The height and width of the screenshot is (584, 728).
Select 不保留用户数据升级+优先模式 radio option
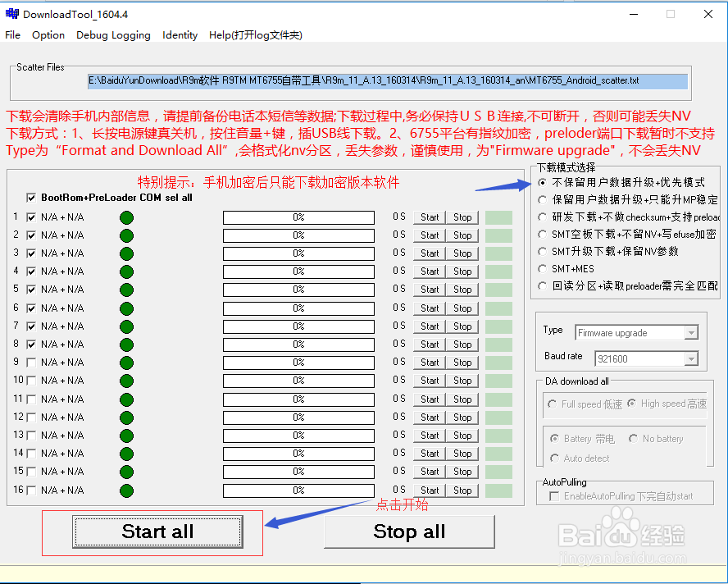(542, 182)
